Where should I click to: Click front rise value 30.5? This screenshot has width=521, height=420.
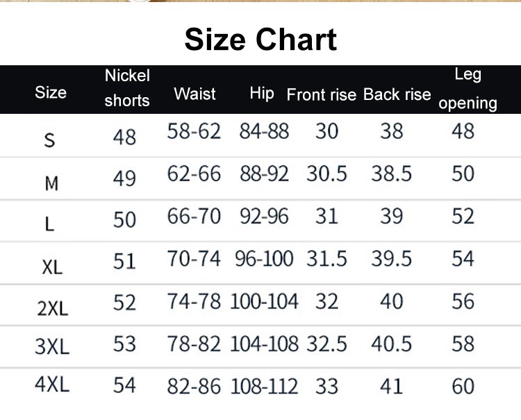[326, 174]
